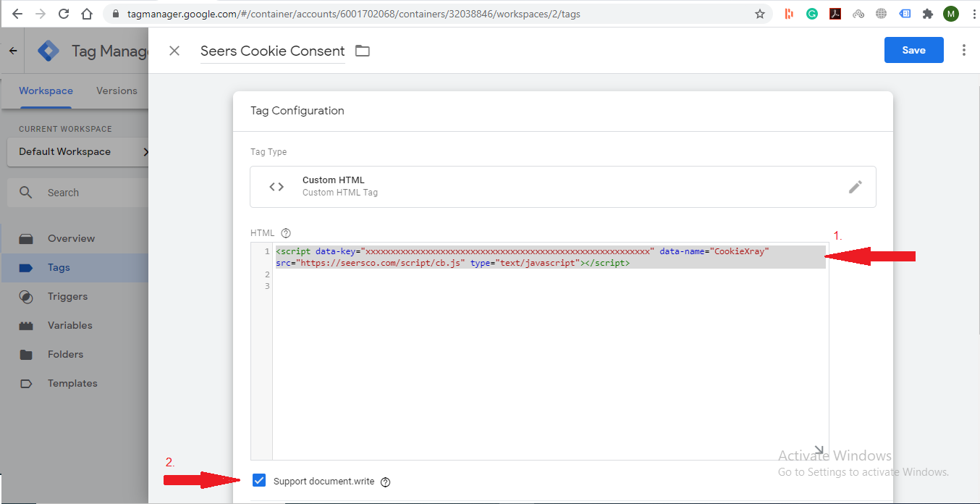Click line number 2 in editor gutter
This screenshot has width=980, height=504.
267,274
